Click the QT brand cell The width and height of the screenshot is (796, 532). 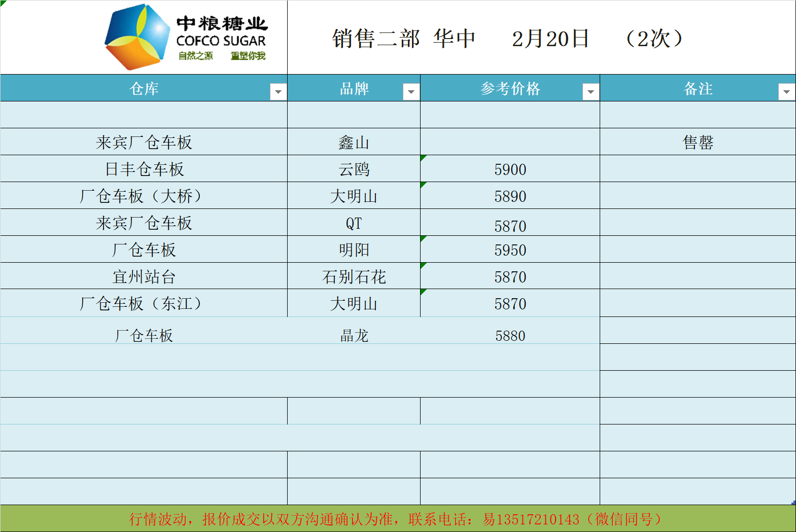click(x=354, y=223)
